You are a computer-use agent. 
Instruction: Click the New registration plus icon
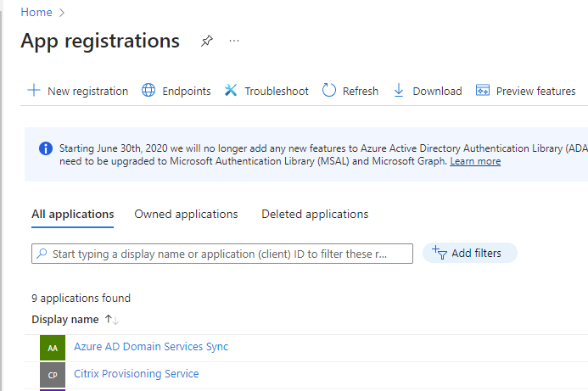click(x=34, y=91)
